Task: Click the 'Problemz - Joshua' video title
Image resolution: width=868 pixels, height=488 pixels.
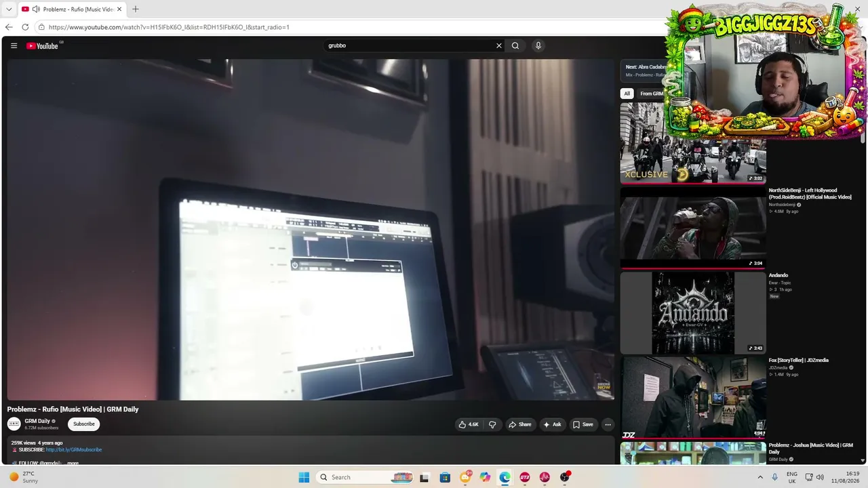Action: tap(810, 448)
